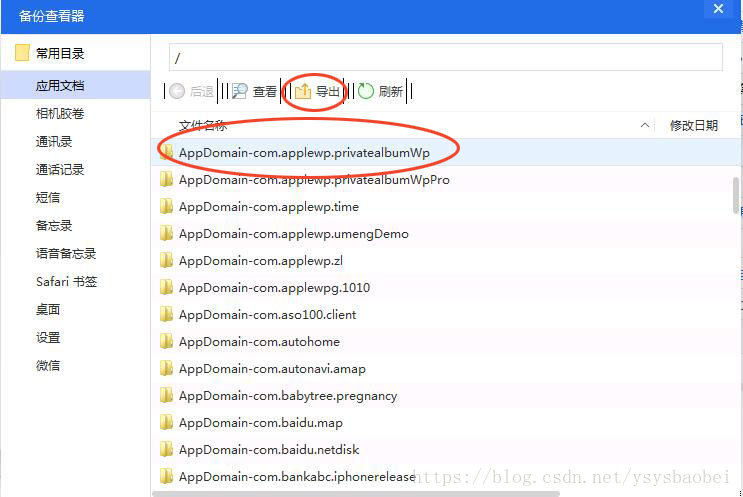743x497 pixels.
Task: Click sort arrow beside 修改日期 column
Action: (x=645, y=126)
